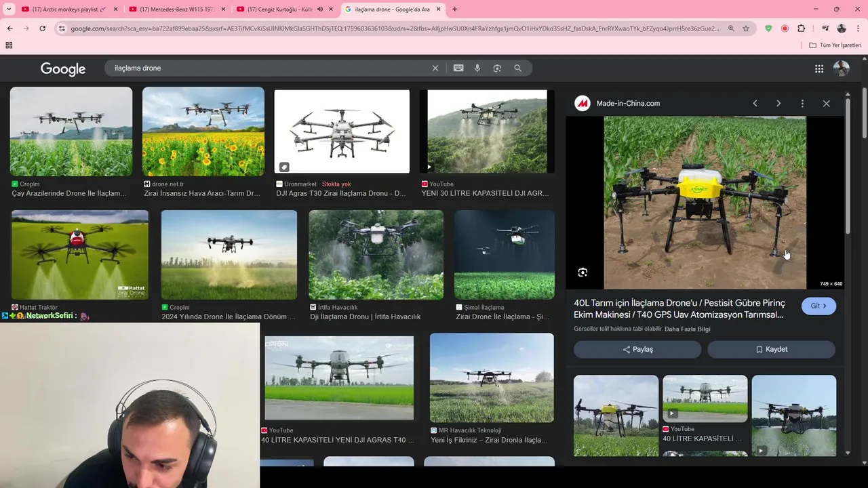Expand the tab search dropdown arrow
868x488 pixels.
[9, 9]
